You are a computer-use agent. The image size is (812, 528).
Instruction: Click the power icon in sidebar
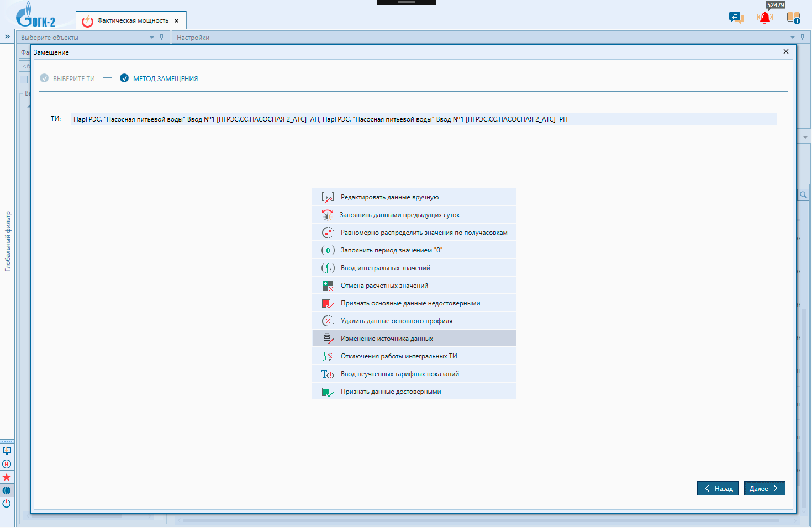tap(7, 503)
